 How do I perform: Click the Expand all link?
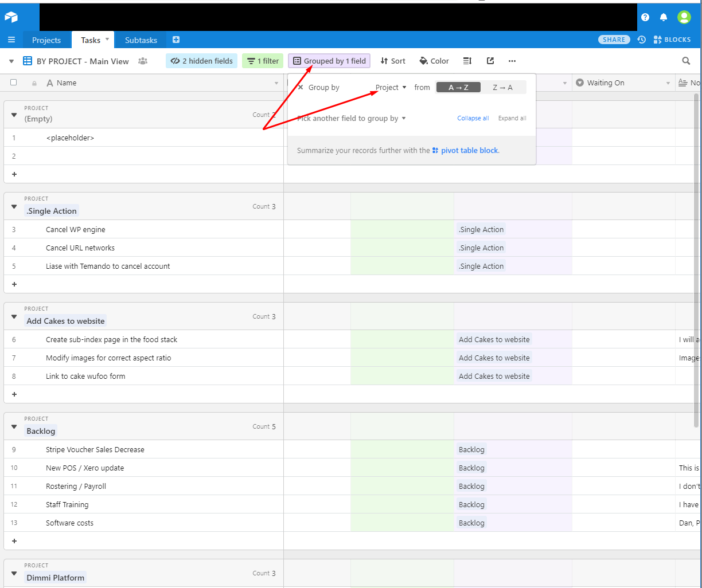(x=512, y=118)
